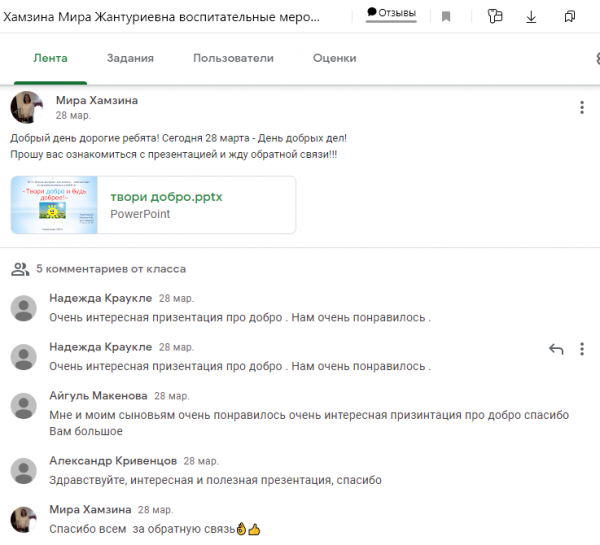
Task: Click the icon left of download arrow
Action: 494,16
